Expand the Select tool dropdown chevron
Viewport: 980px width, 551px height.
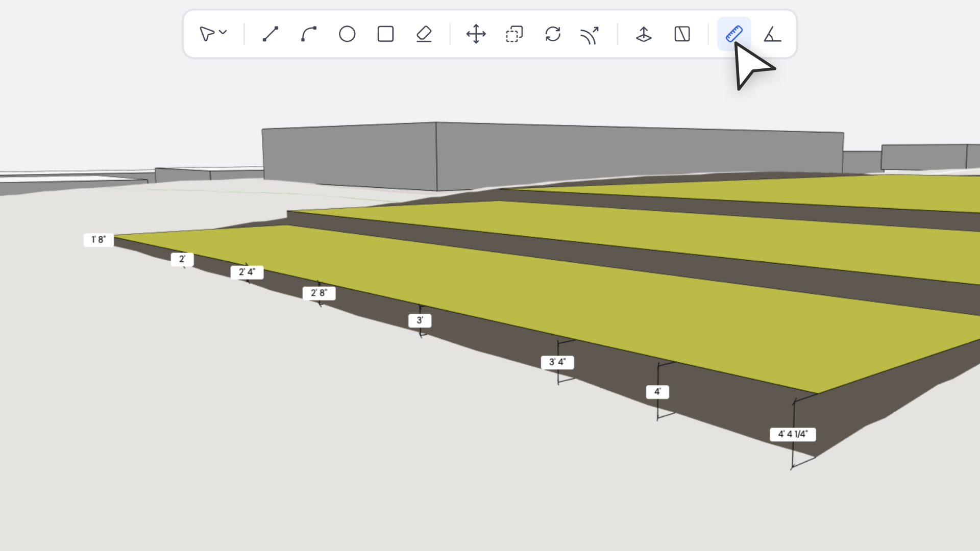click(223, 32)
